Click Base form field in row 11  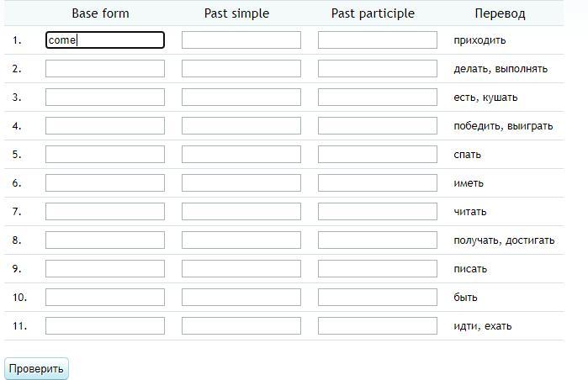[x=105, y=326]
